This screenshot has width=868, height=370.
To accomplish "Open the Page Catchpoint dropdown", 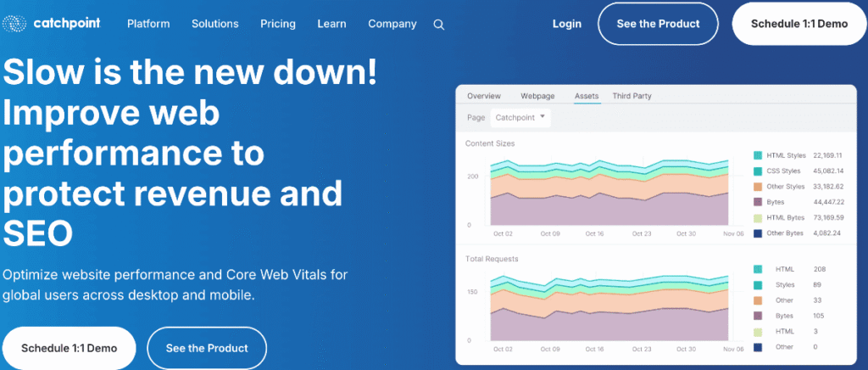I will 520,117.
